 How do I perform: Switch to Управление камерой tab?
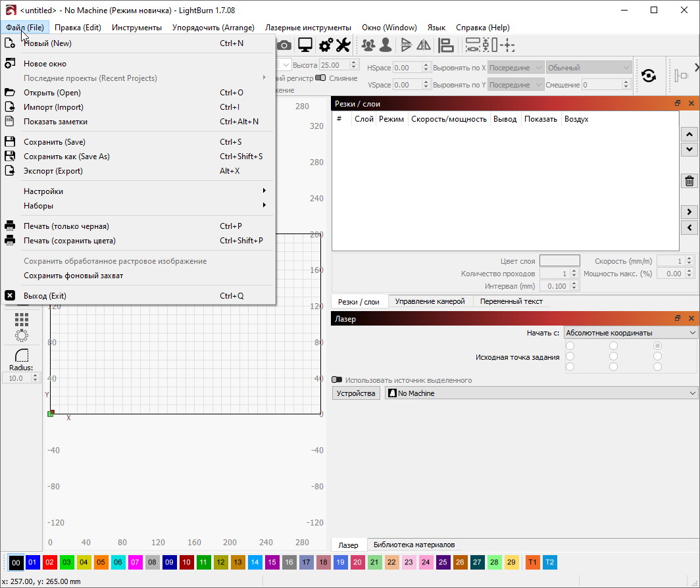click(430, 301)
